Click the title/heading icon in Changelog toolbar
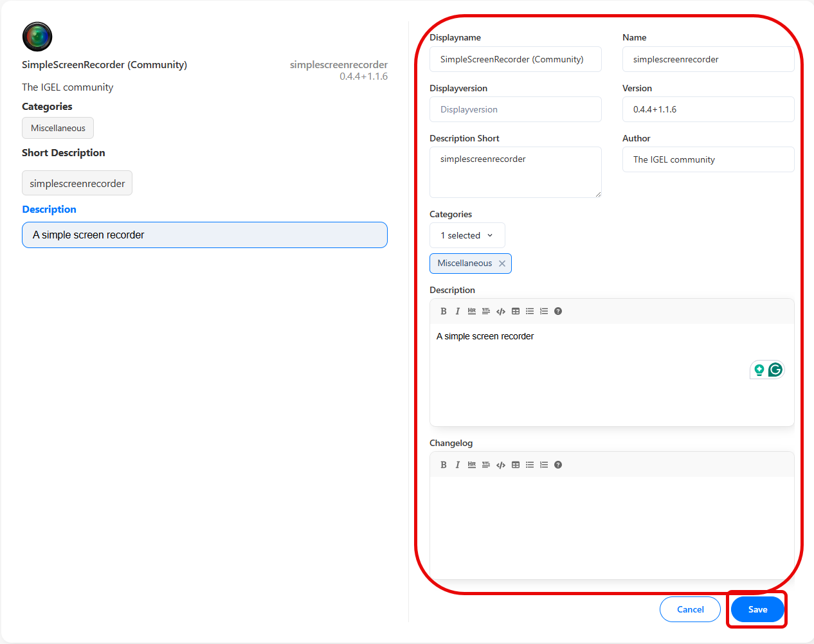The image size is (814, 644). coord(486,465)
